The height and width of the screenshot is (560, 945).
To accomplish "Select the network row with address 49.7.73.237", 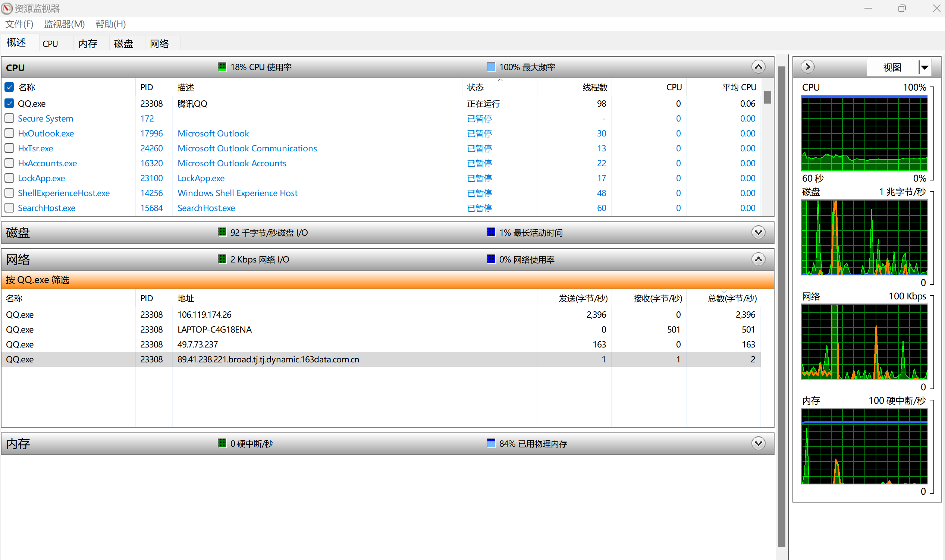I will (381, 344).
